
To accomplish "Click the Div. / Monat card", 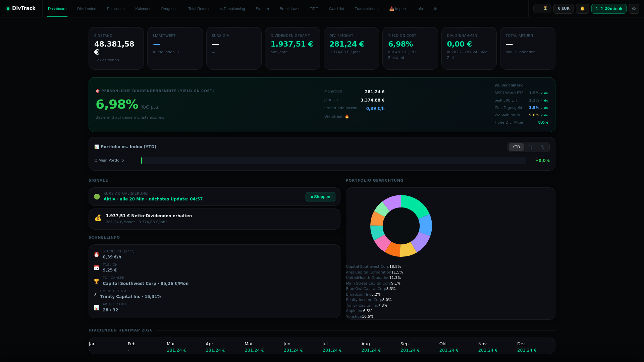I will tap(351, 48).
